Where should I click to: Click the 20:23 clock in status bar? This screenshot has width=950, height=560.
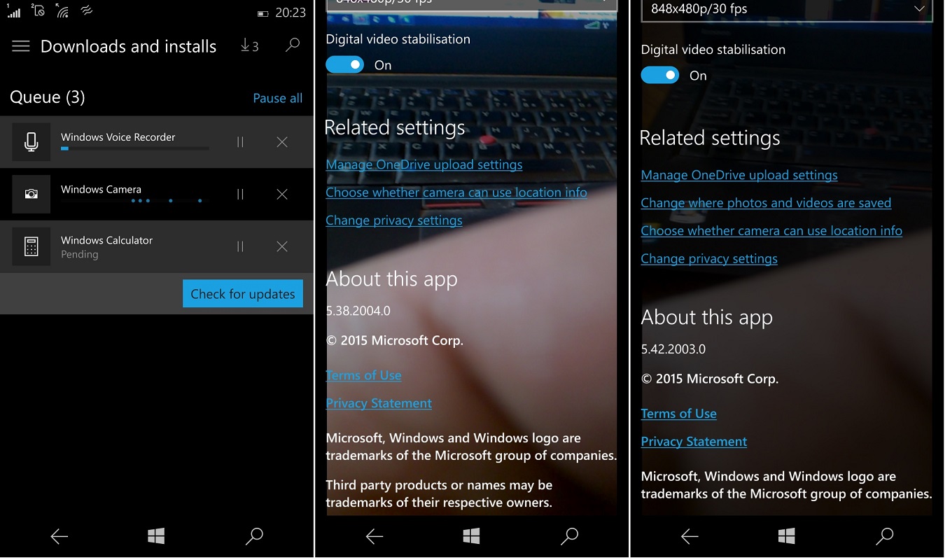pos(290,13)
